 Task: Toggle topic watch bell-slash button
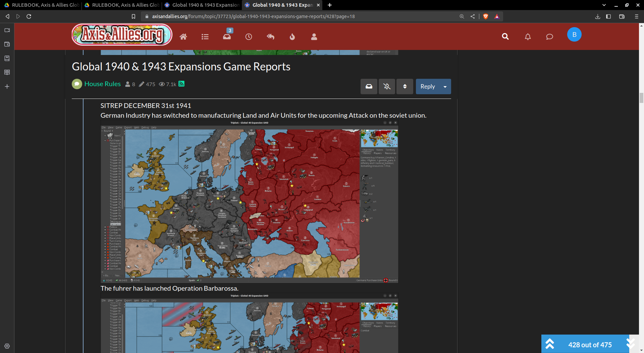click(x=387, y=86)
